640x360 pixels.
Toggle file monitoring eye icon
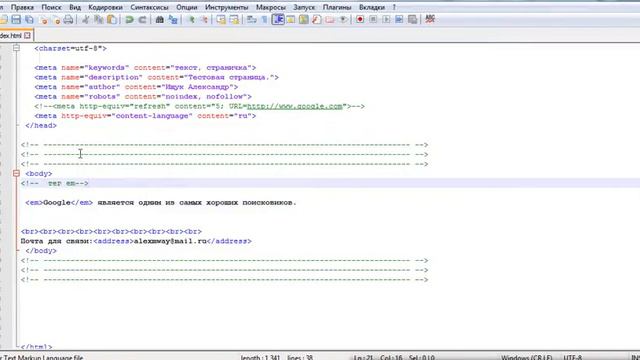click(x=343, y=19)
